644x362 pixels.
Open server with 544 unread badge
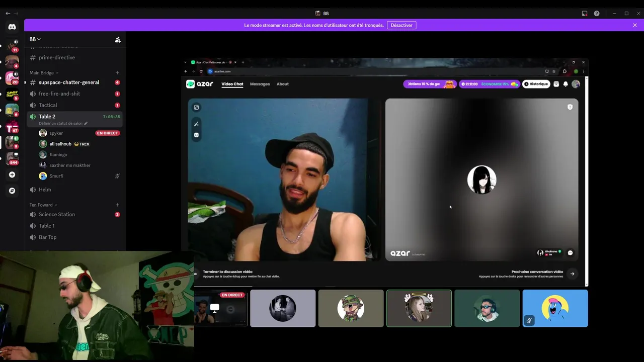pos(12,158)
